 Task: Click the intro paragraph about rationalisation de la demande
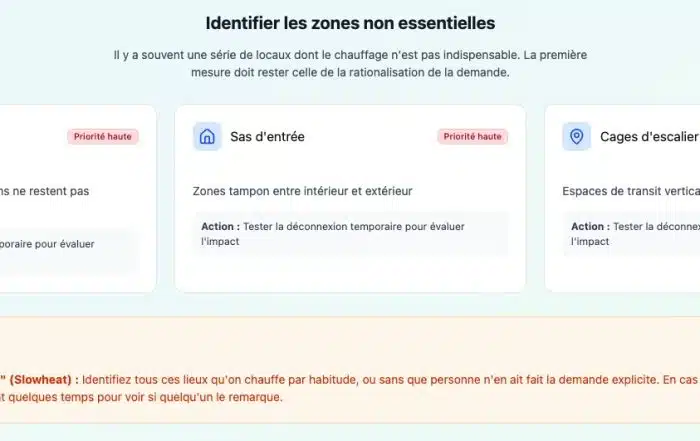[350, 65]
